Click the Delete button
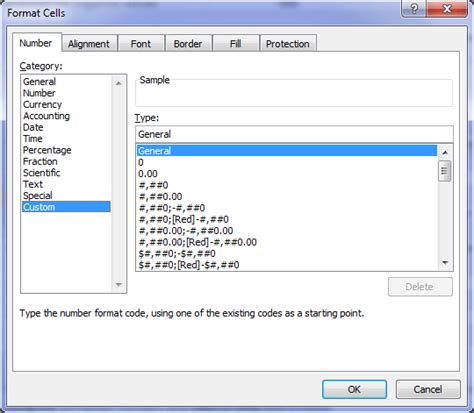Image resolution: width=474 pixels, height=413 pixels. pyautogui.click(x=420, y=287)
